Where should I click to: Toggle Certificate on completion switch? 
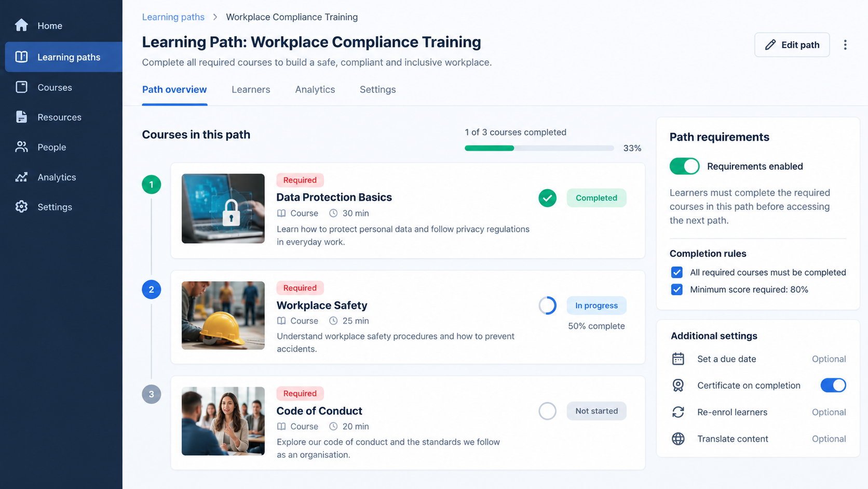tap(833, 385)
